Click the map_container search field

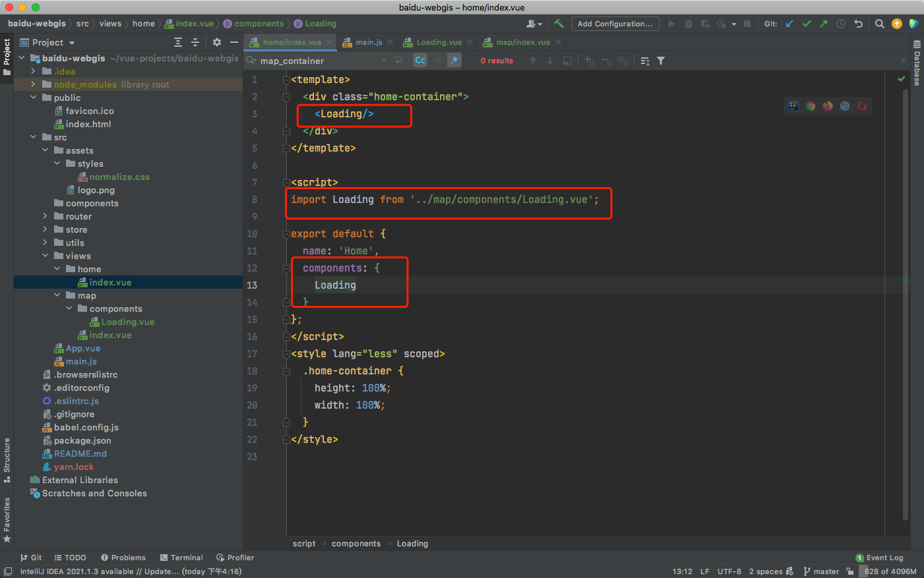click(x=319, y=61)
